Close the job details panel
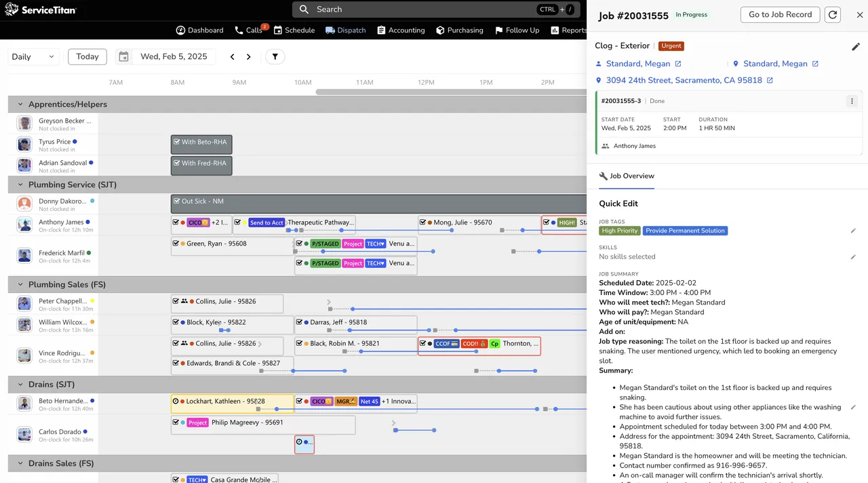Image resolution: width=868 pixels, height=483 pixels. [x=860, y=15]
